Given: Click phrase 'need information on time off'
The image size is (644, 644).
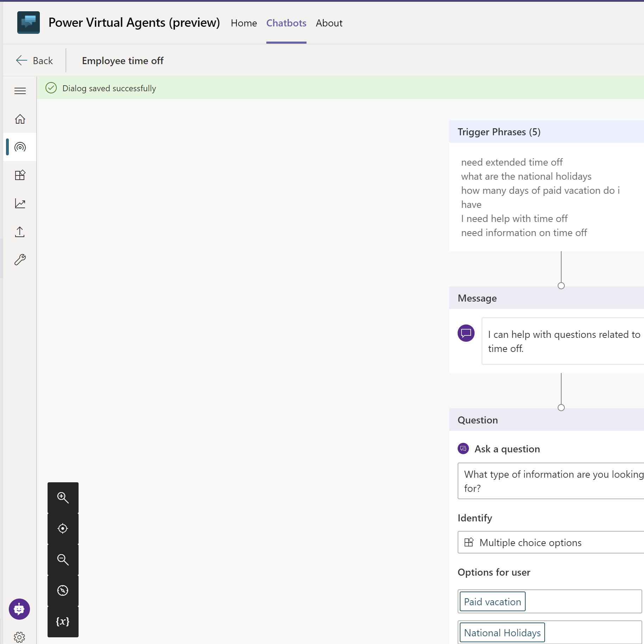Looking at the screenshot, I should 524,233.
